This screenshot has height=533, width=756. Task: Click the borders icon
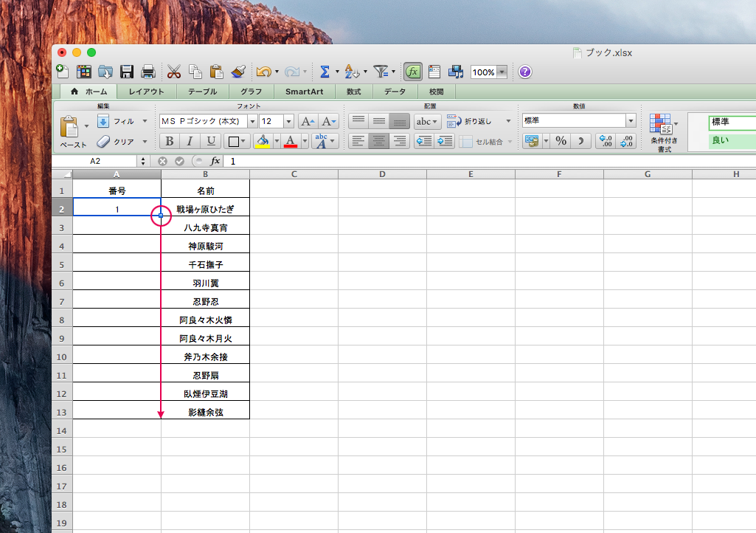click(x=234, y=142)
